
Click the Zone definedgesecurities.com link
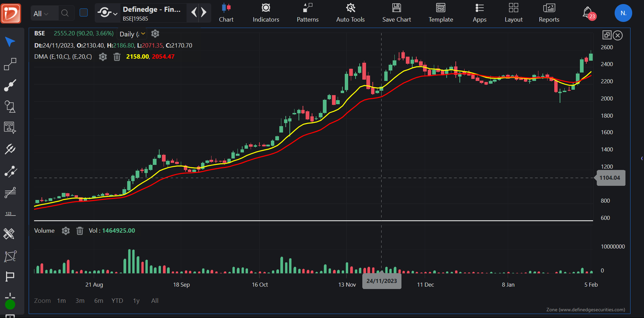tap(586, 310)
